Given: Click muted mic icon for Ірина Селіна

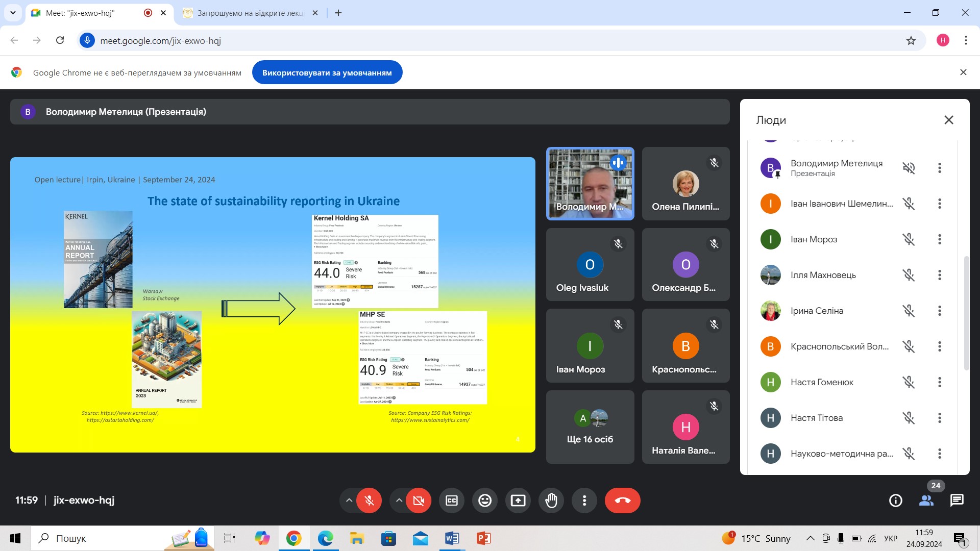Looking at the screenshot, I should pyautogui.click(x=909, y=311).
